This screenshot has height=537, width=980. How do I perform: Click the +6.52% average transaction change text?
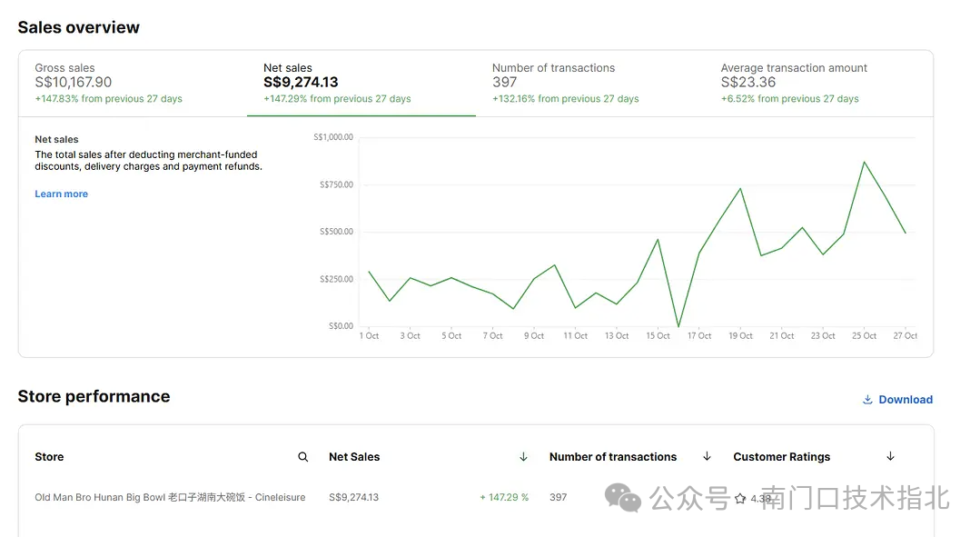(790, 99)
